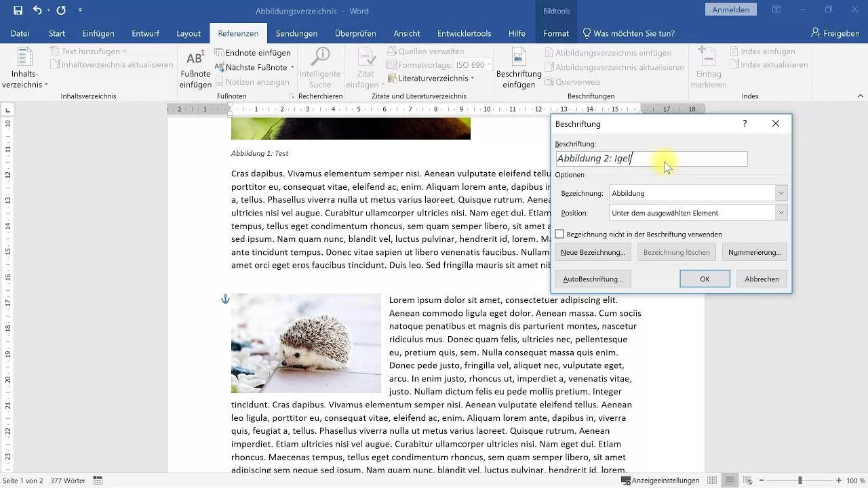Switch to the Einfügen ribbon tab
The height and width of the screenshot is (488, 868).
click(x=98, y=33)
